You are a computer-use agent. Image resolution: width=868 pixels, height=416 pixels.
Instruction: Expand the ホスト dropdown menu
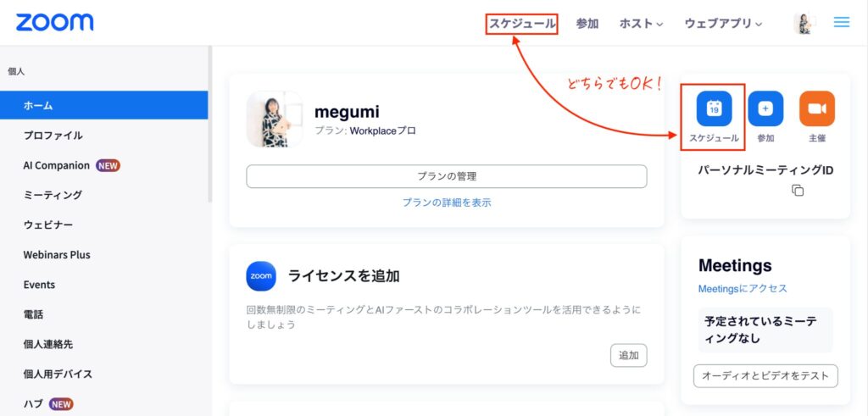point(641,24)
